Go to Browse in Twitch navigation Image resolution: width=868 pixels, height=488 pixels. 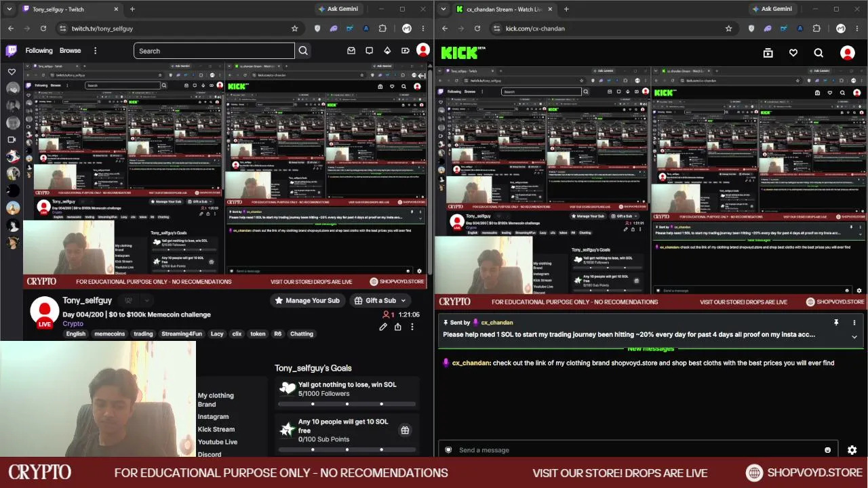pos(70,51)
